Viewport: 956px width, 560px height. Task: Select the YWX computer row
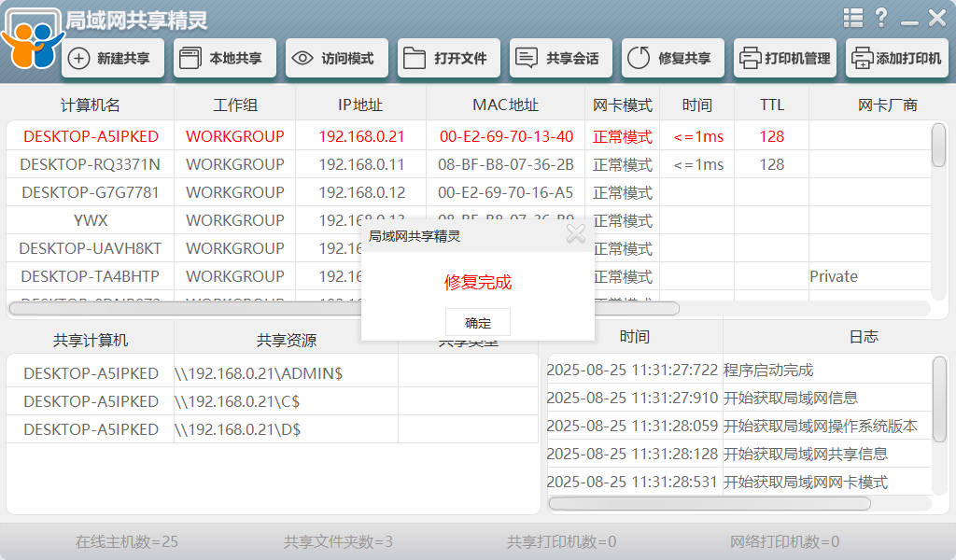(91, 220)
